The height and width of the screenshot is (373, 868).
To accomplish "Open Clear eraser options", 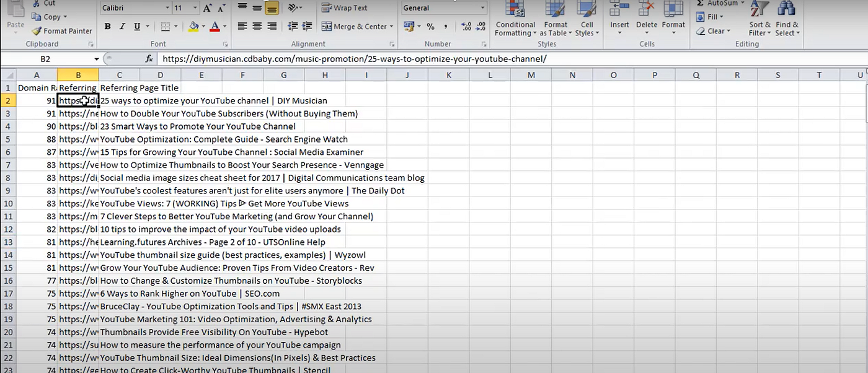I will click(x=713, y=31).
